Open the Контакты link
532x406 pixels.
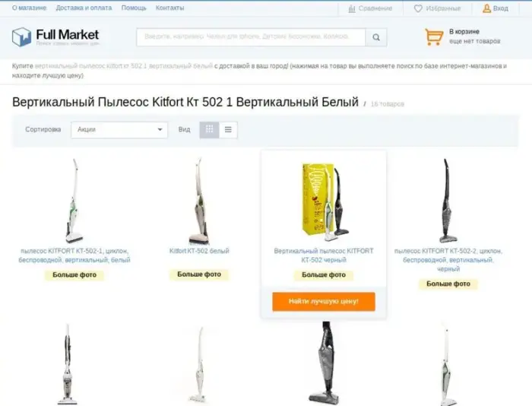coord(169,8)
